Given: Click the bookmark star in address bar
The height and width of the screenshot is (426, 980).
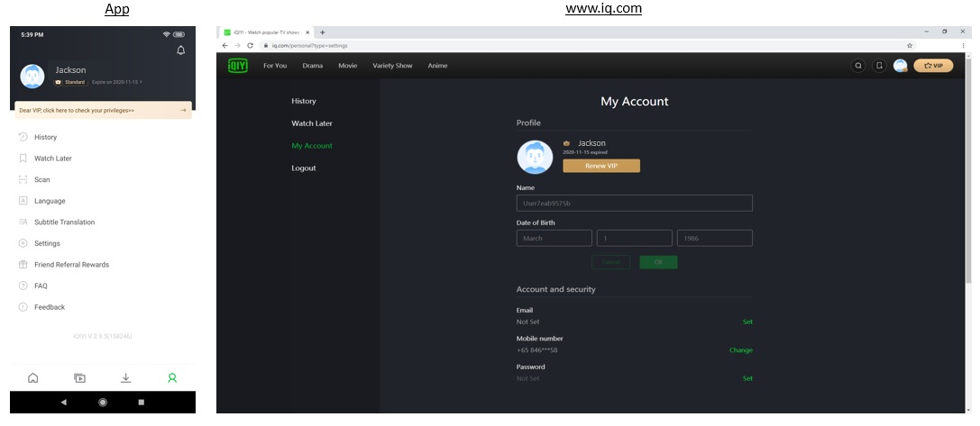Looking at the screenshot, I should (x=910, y=46).
